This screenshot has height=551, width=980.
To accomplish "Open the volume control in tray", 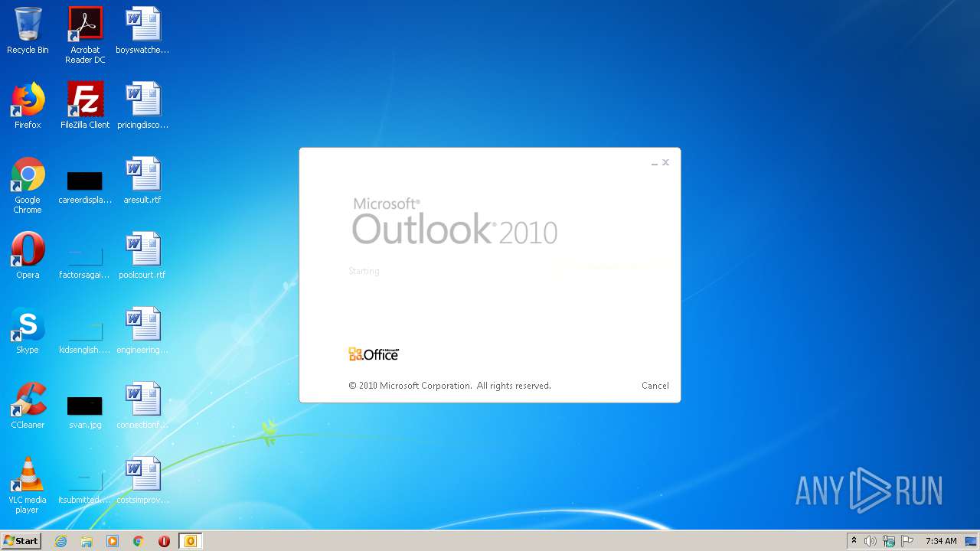I will (x=871, y=541).
